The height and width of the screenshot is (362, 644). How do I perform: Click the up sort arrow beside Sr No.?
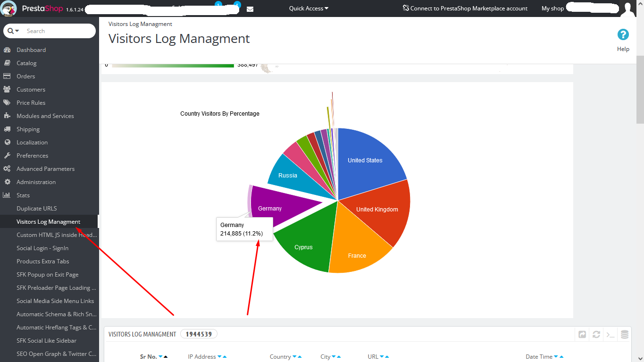(166, 357)
